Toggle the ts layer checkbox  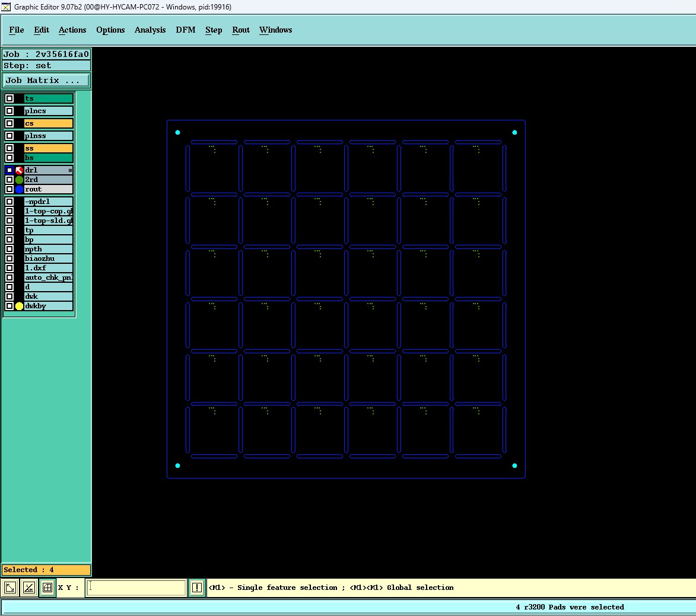[x=9, y=98]
